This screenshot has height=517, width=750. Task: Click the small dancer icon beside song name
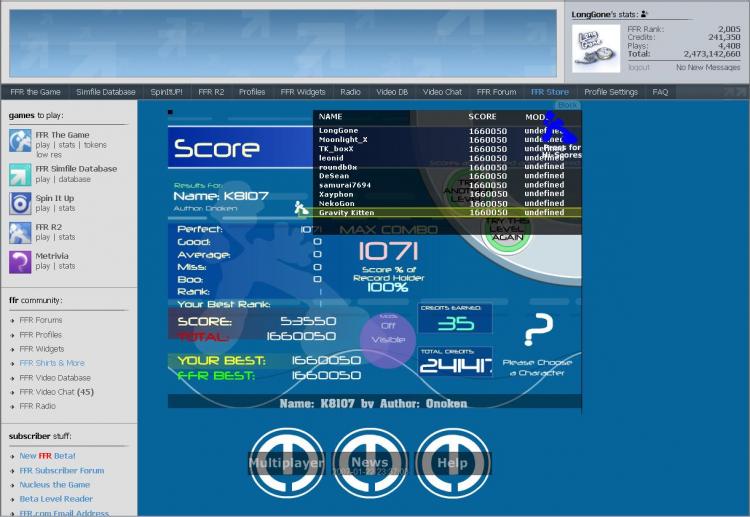pyautogui.click(x=299, y=208)
